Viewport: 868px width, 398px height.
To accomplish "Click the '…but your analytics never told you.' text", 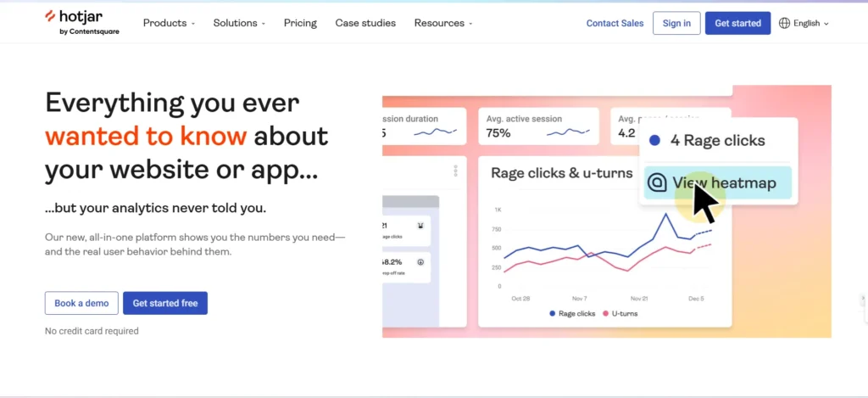I will coord(156,209).
